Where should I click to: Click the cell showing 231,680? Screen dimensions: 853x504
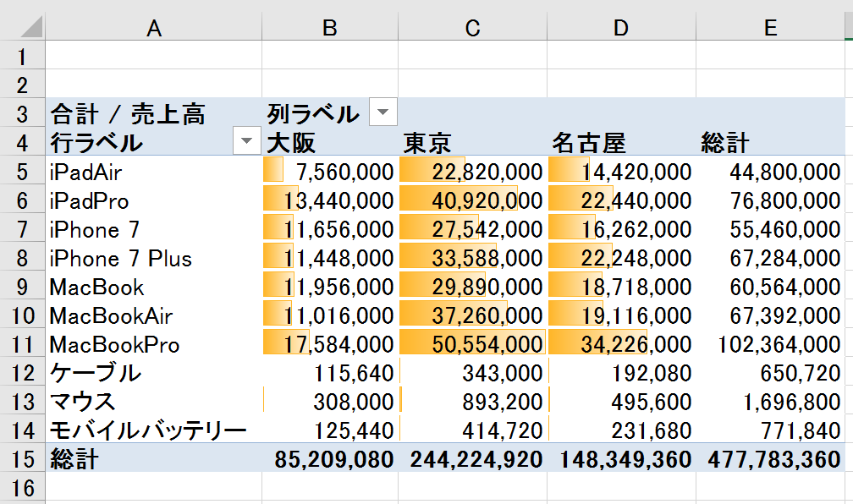[621, 430]
